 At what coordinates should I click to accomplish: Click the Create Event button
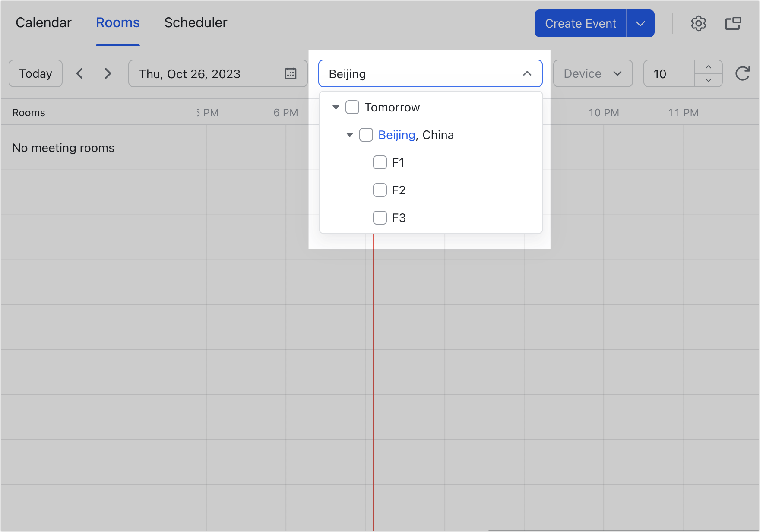click(580, 23)
